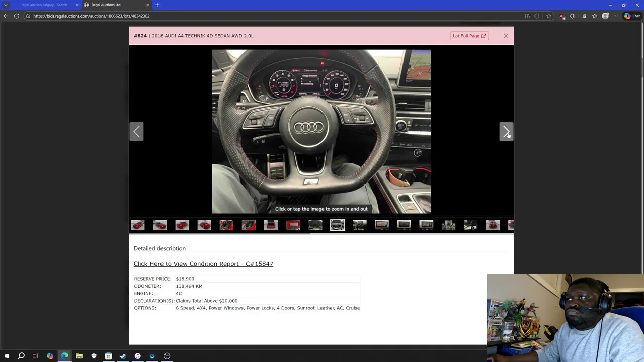Click the reserve price value $18,900
Image resolution: width=644 pixels, height=362 pixels.
tap(185, 279)
